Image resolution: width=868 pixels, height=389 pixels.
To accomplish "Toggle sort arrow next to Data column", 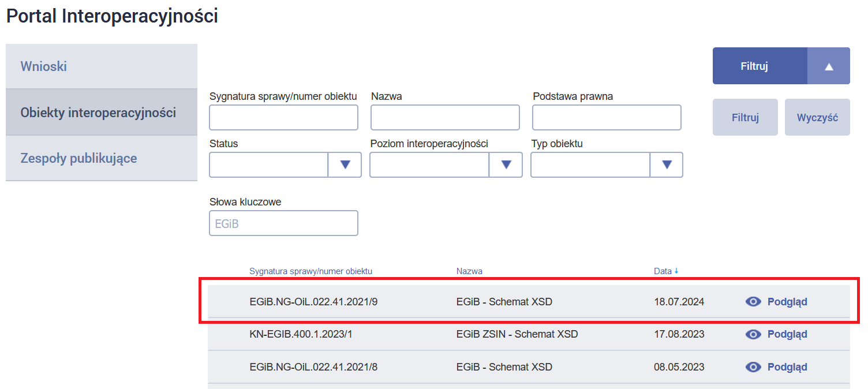I will (676, 271).
